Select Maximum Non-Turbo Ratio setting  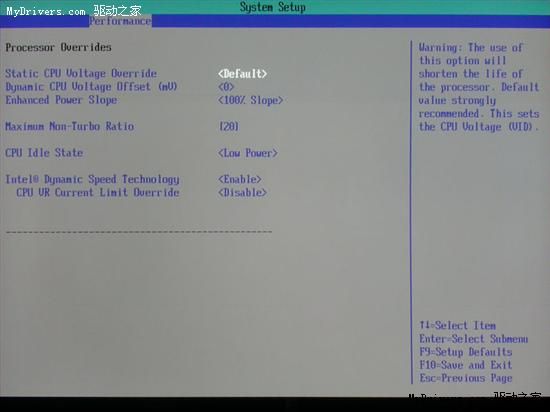coord(69,126)
